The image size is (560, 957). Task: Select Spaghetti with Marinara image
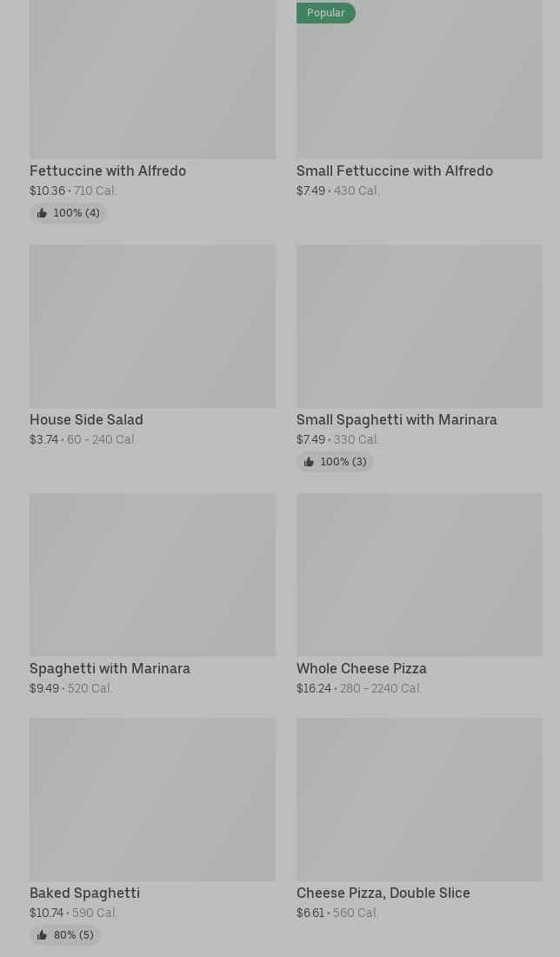tap(152, 574)
